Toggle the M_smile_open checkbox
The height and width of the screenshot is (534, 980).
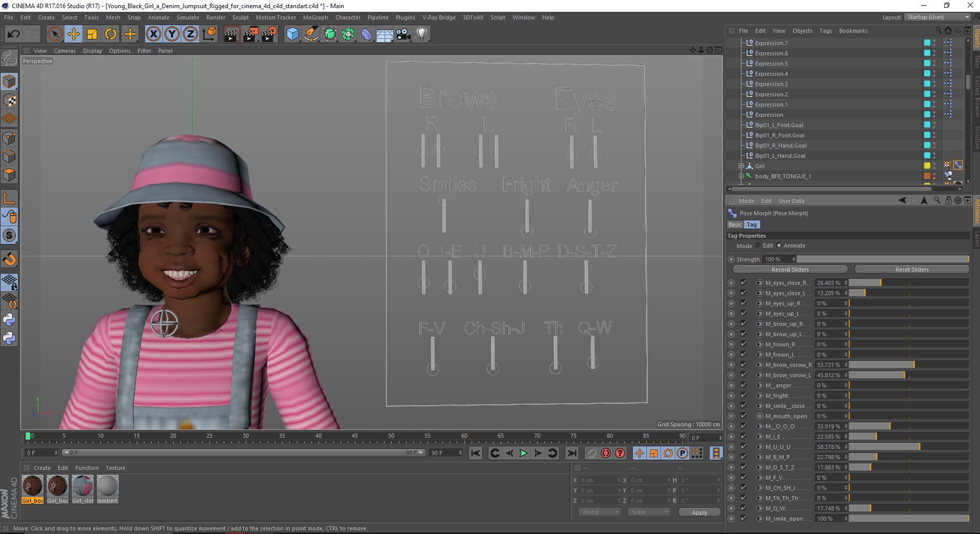tap(743, 518)
